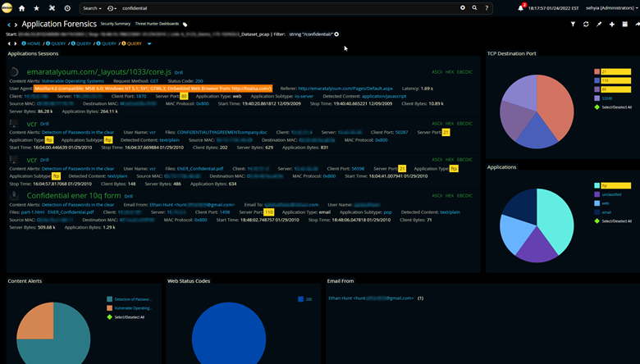Click part-1.html file link
The image size is (640, 364).
33,212
